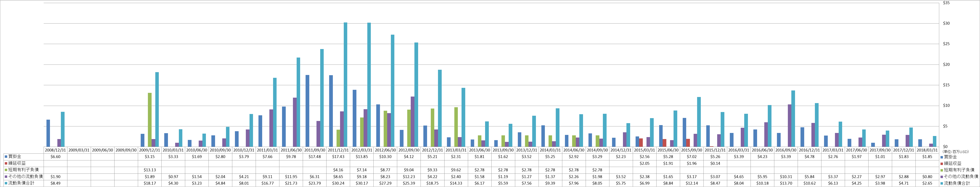The width and height of the screenshot is (980, 187).
Task: Select the red bar above 2015/03/31
Action: pyautogui.click(x=641, y=143)
